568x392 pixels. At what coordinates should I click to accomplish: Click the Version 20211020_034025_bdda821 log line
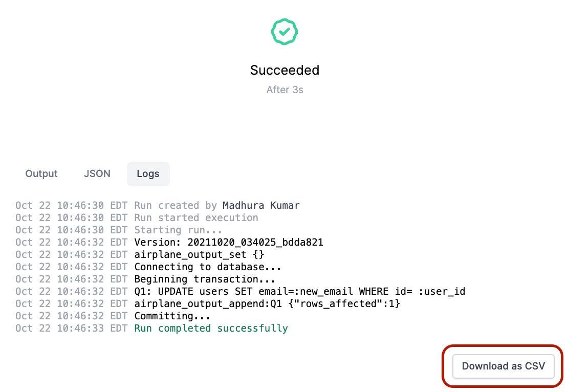pos(169,243)
